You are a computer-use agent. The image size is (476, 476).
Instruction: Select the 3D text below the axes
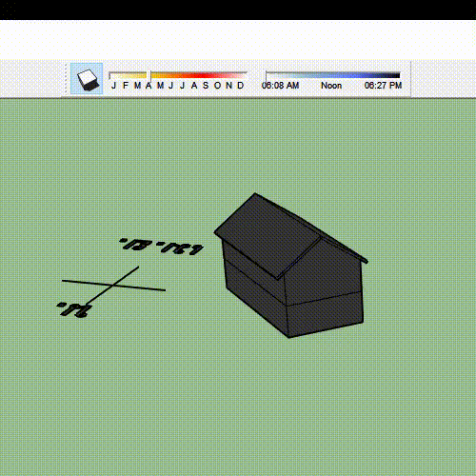[74, 309]
